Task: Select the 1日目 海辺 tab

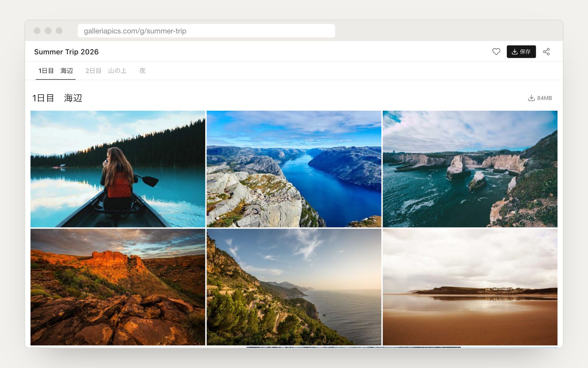Action: (55, 71)
